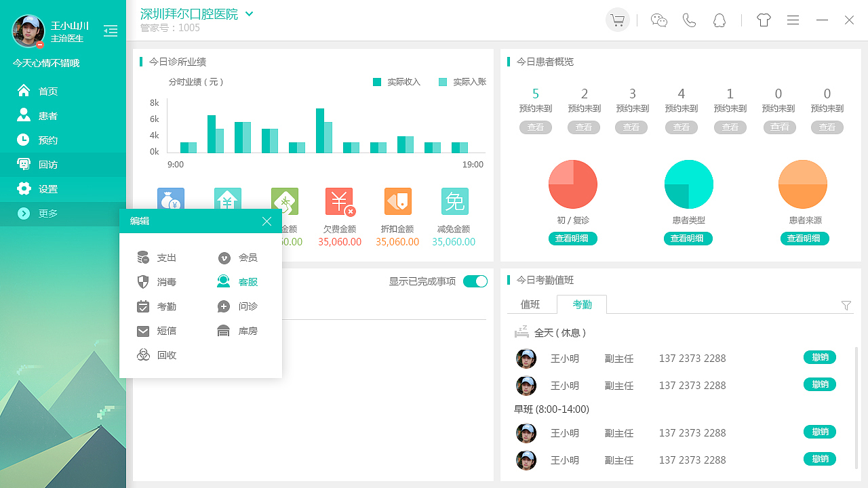868x488 pixels.
Task: Click the tallest bar in revenue chart
Action: pyautogui.click(x=320, y=131)
